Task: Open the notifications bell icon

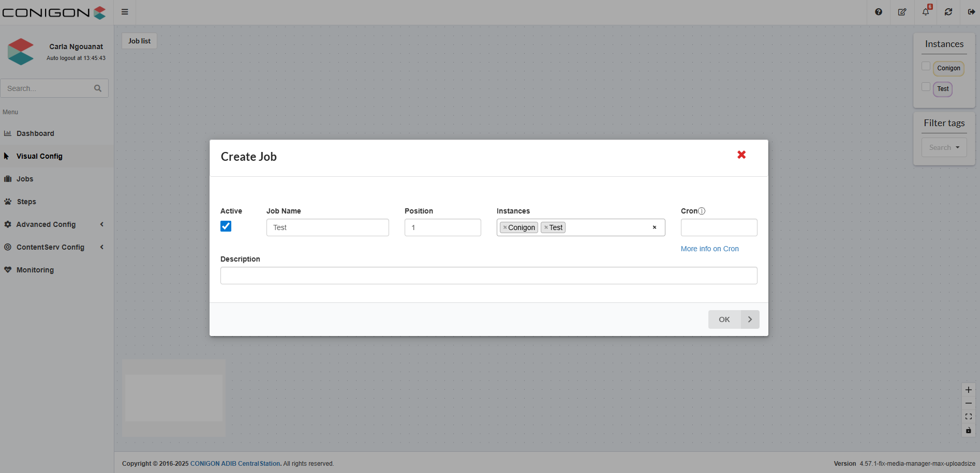Action: pyautogui.click(x=925, y=12)
